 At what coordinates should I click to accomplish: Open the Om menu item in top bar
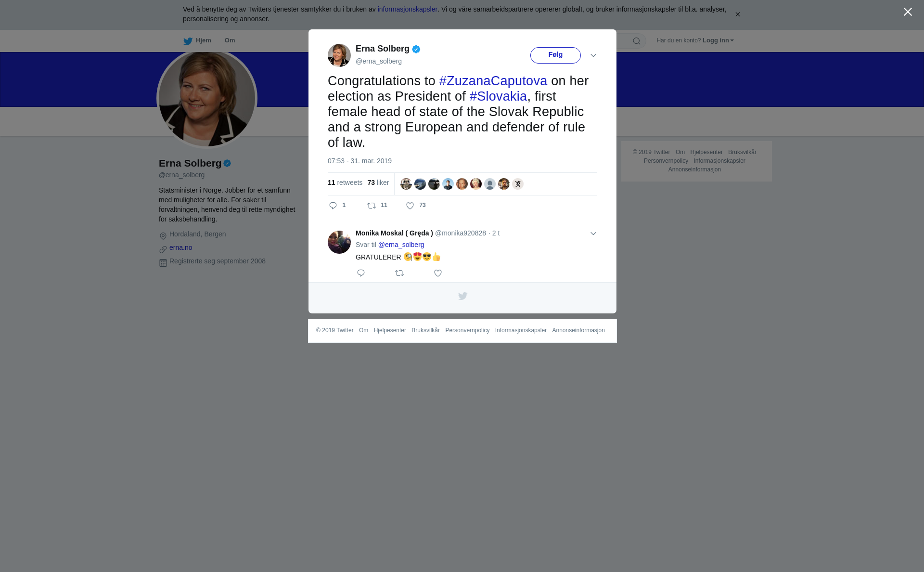[x=230, y=40]
